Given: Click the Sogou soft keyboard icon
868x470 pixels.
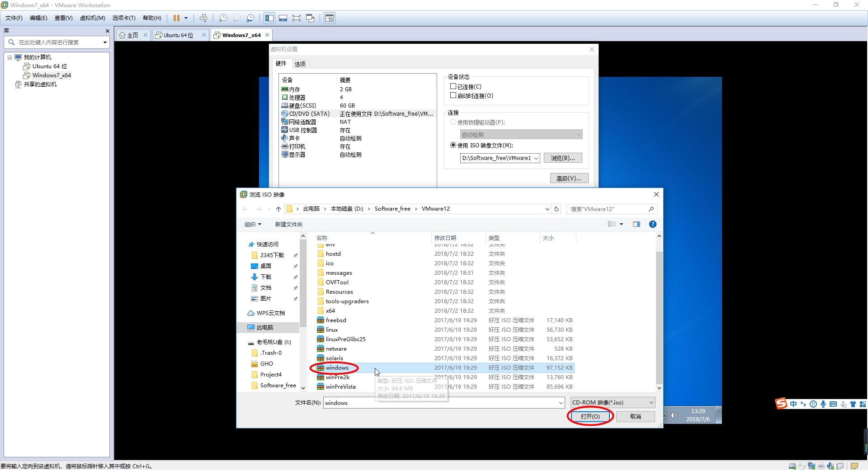Looking at the screenshot, I should [833, 404].
